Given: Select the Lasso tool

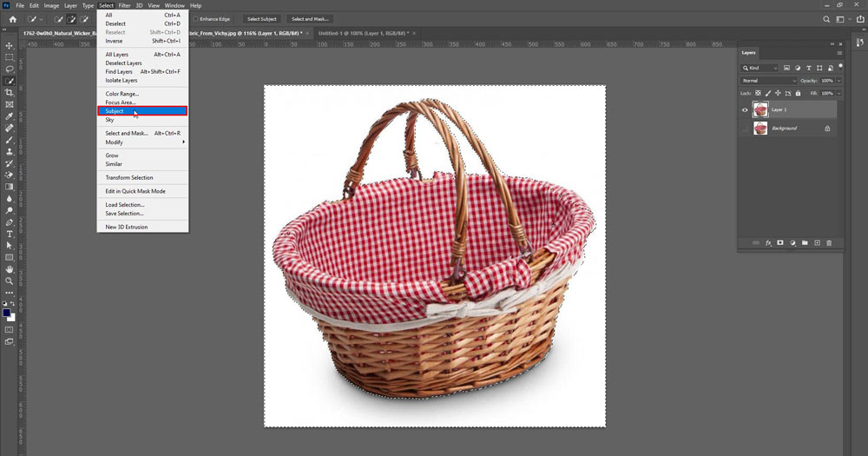Looking at the screenshot, I should point(10,69).
